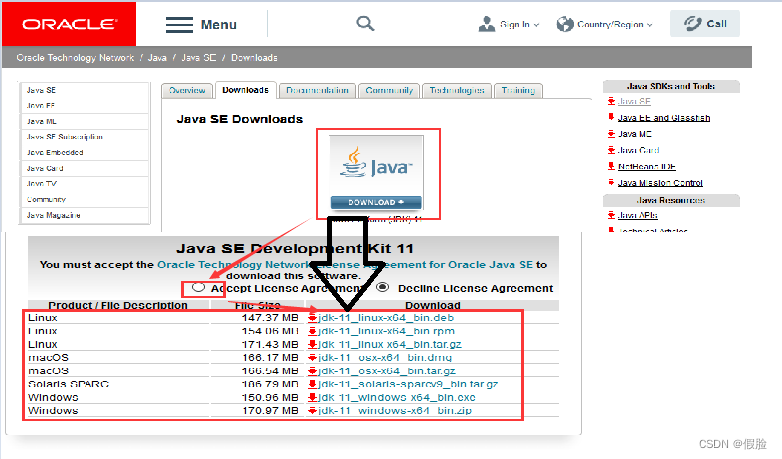Click the Java DOWNLOAD button image
The width and height of the screenshot is (782, 459).
tap(376, 202)
